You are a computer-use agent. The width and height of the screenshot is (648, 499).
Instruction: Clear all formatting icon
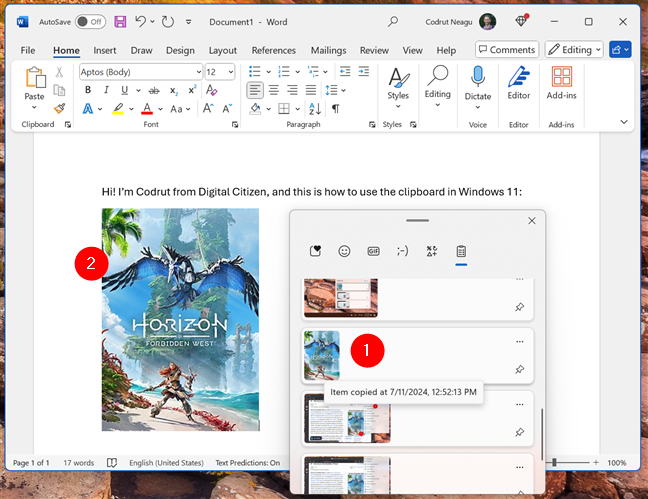point(212,90)
